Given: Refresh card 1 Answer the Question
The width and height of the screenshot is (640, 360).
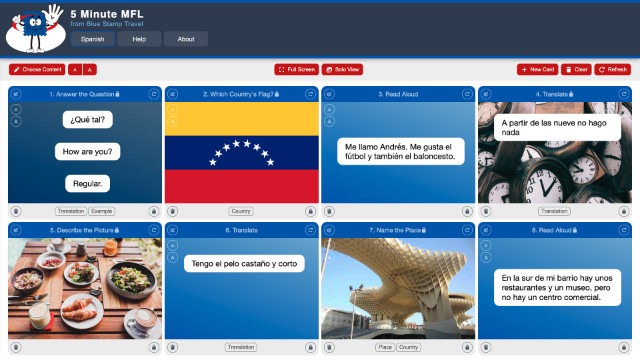Looking at the screenshot, I should pos(154,94).
